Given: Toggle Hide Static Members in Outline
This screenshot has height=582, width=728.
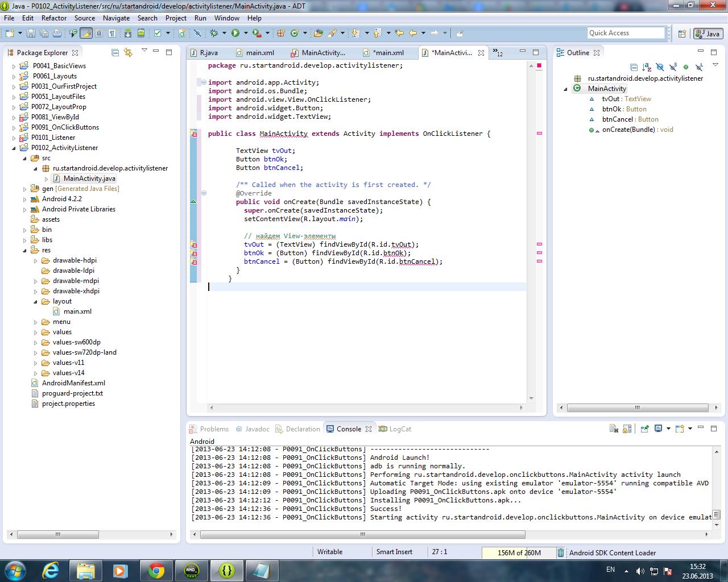Looking at the screenshot, I should click(x=673, y=67).
